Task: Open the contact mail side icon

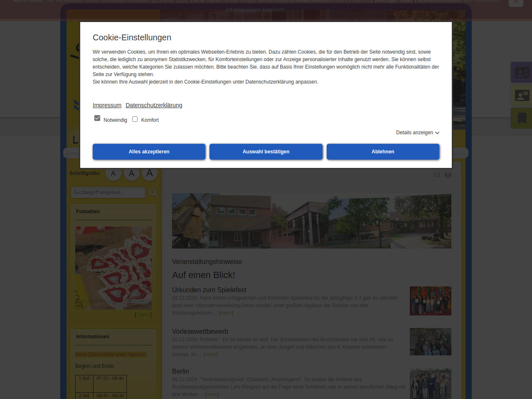Action: pos(522,95)
